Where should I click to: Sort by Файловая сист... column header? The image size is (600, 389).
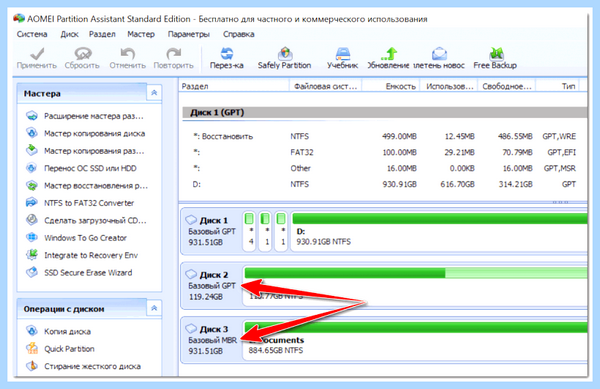326,86
